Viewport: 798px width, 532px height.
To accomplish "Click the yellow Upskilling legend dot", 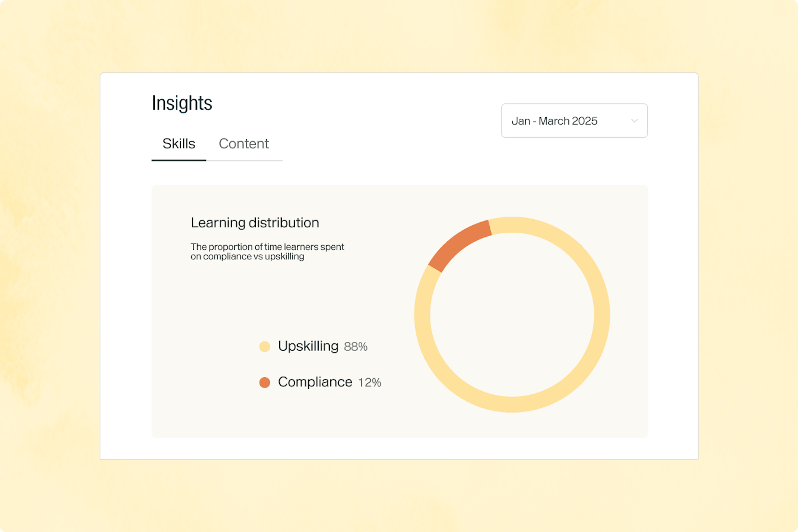I will coord(265,347).
